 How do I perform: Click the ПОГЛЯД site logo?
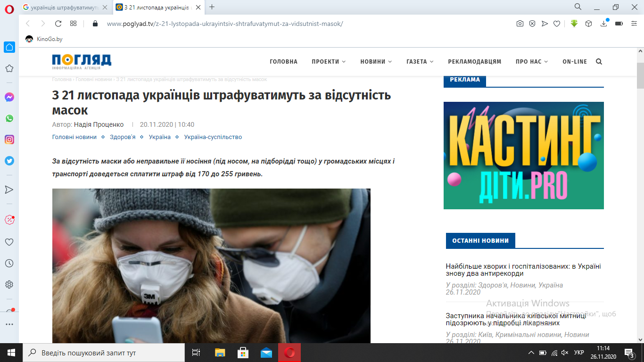pyautogui.click(x=82, y=61)
